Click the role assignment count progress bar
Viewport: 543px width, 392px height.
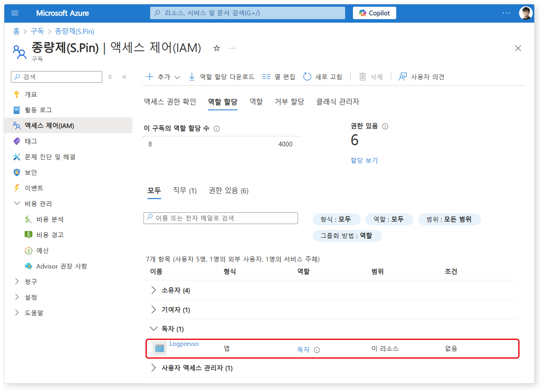pyautogui.click(x=221, y=136)
